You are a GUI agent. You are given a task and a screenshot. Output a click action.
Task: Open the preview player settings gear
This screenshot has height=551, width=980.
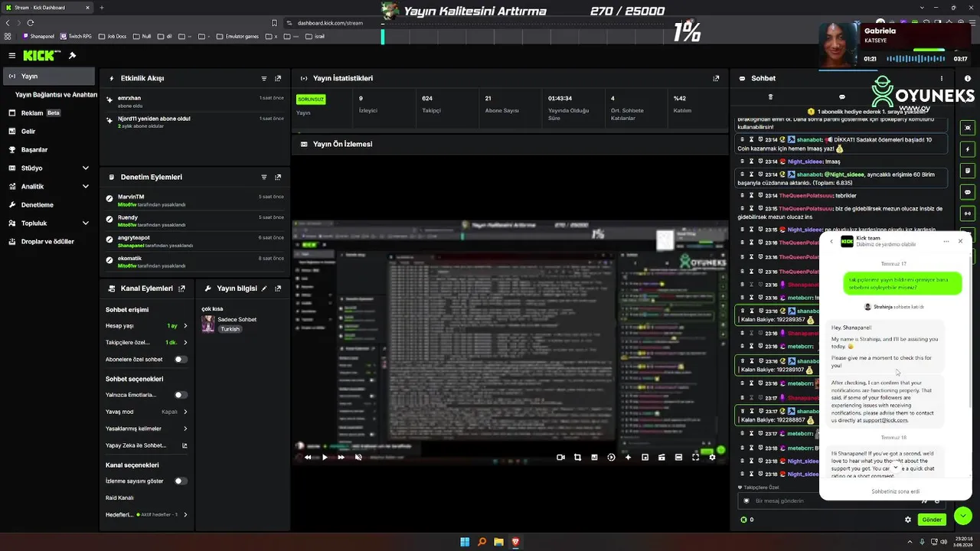pos(712,457)
